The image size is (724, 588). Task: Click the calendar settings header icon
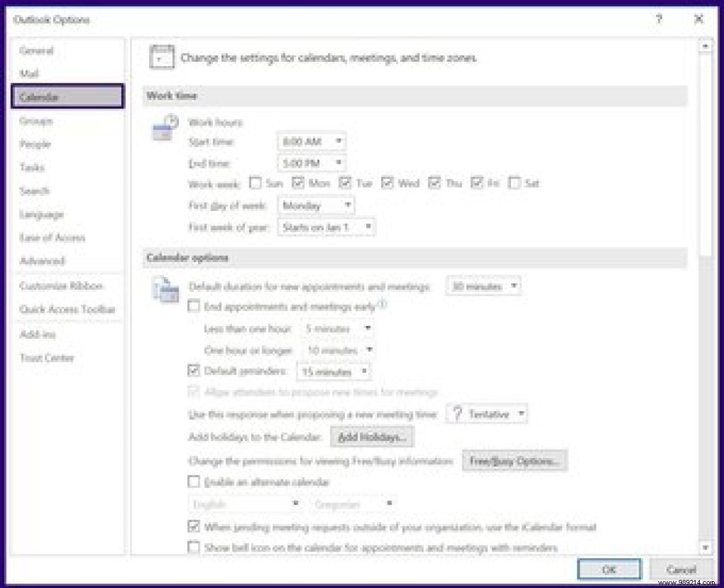[162, 58]
